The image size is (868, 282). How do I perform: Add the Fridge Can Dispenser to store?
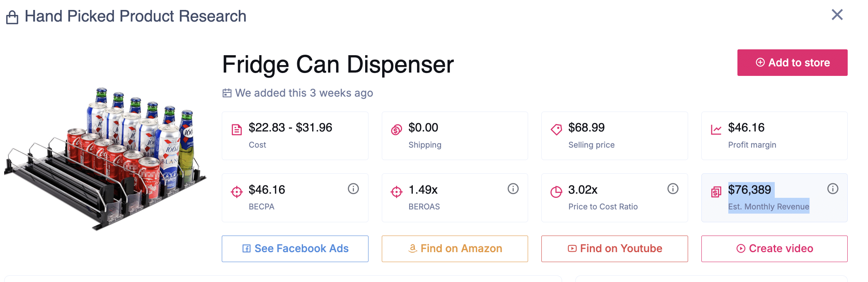pyautogui.click(x=792, y=63)
